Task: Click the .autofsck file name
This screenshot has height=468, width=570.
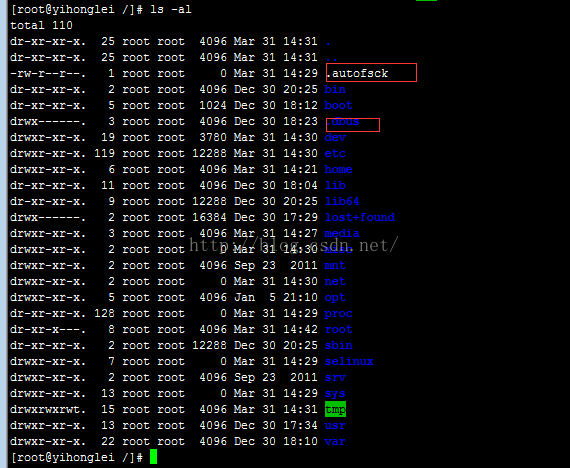Action: pos(360,73)
